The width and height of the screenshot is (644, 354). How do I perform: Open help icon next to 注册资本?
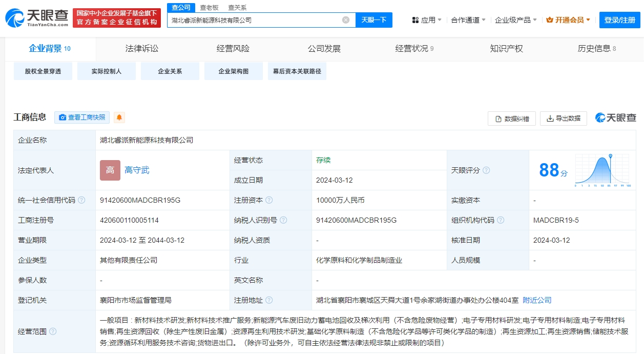point(269,200)
